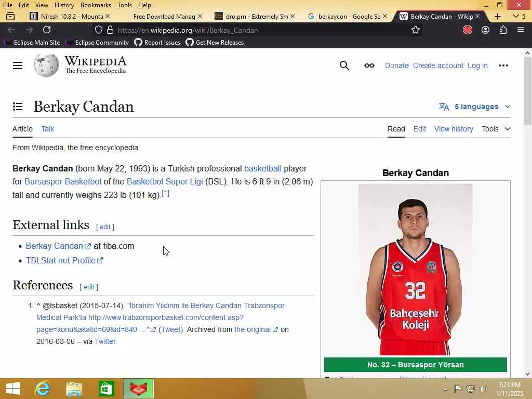The height and width of the screenshot is (399, 532).
Task: Click the Log in link
Action: (477, 65)
